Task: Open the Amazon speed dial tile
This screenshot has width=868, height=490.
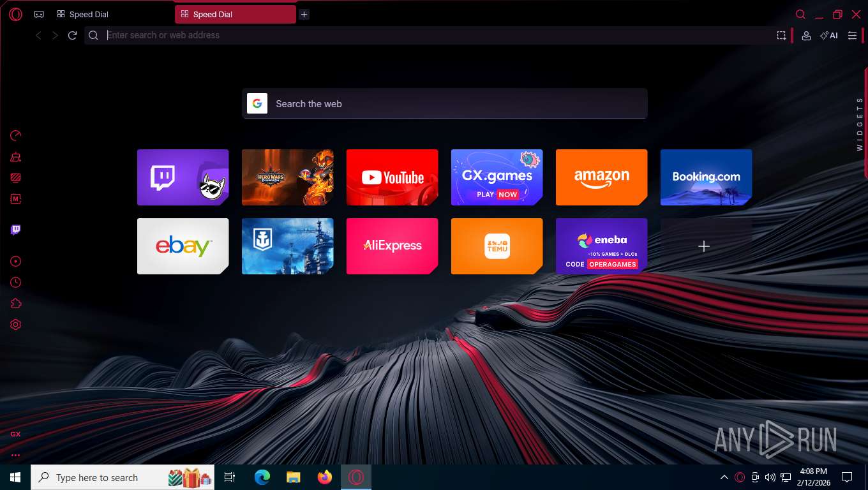Action: coord(601,177)
